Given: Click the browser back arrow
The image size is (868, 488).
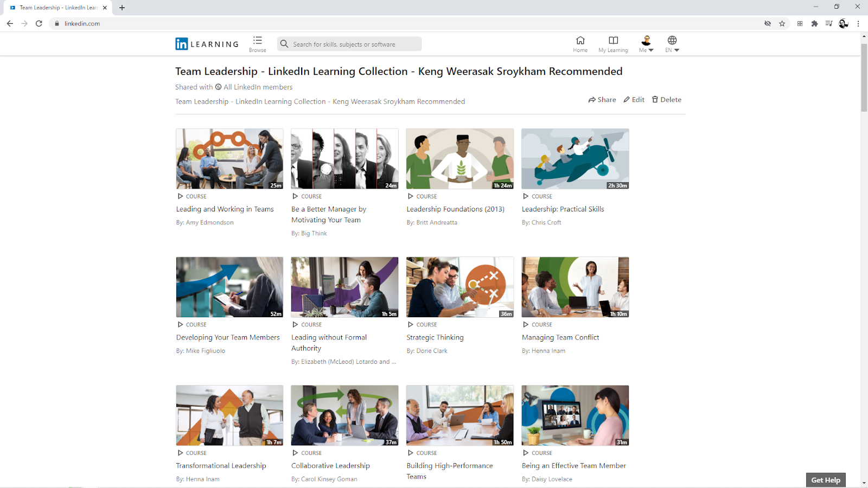Looking at the screenshot, I should 10,23.
